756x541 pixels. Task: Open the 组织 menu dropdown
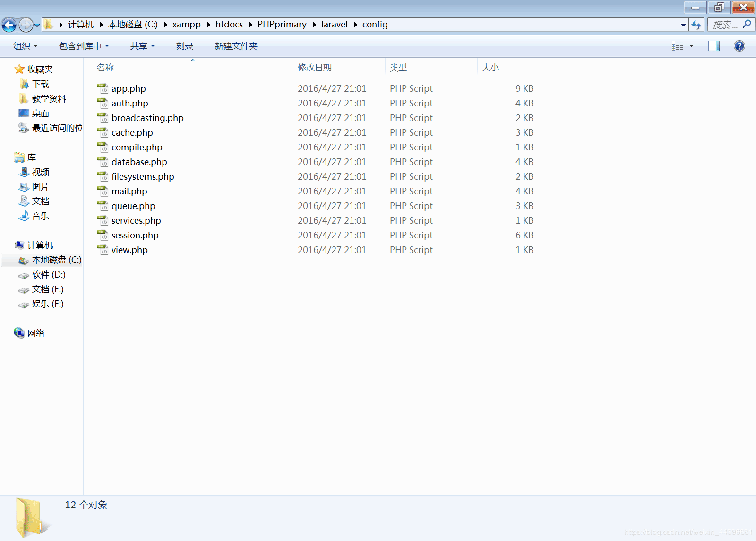click(25, 46)
